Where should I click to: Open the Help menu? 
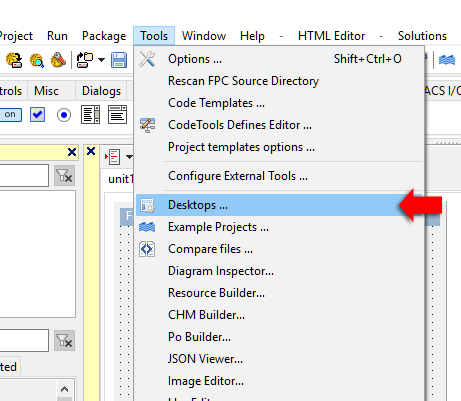[x=252, y=36]
